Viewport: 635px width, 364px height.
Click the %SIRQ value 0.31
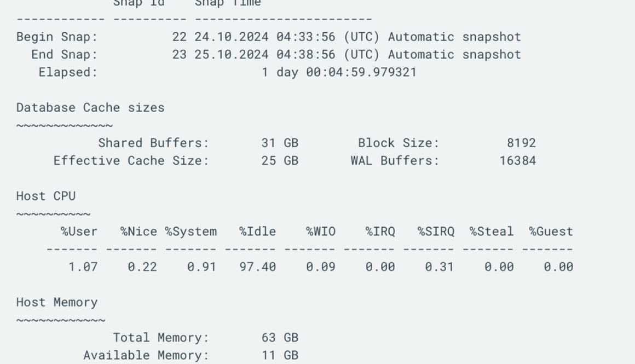click(x=440, y=267)
